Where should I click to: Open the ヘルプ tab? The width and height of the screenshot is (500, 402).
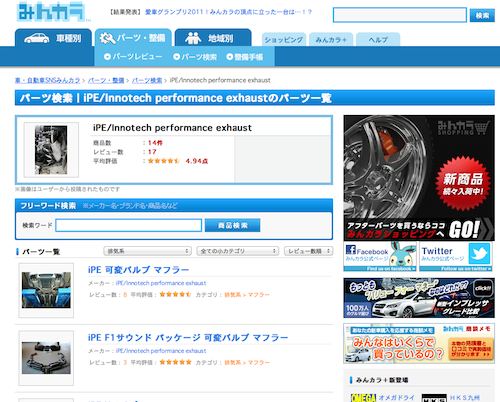pos(378,40)
